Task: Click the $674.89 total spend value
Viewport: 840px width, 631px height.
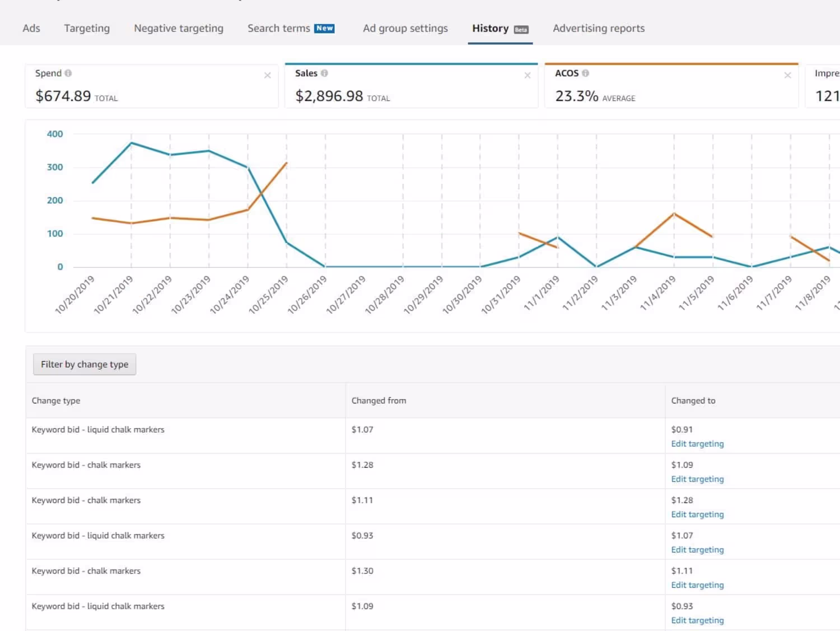Action: point(63,96)
